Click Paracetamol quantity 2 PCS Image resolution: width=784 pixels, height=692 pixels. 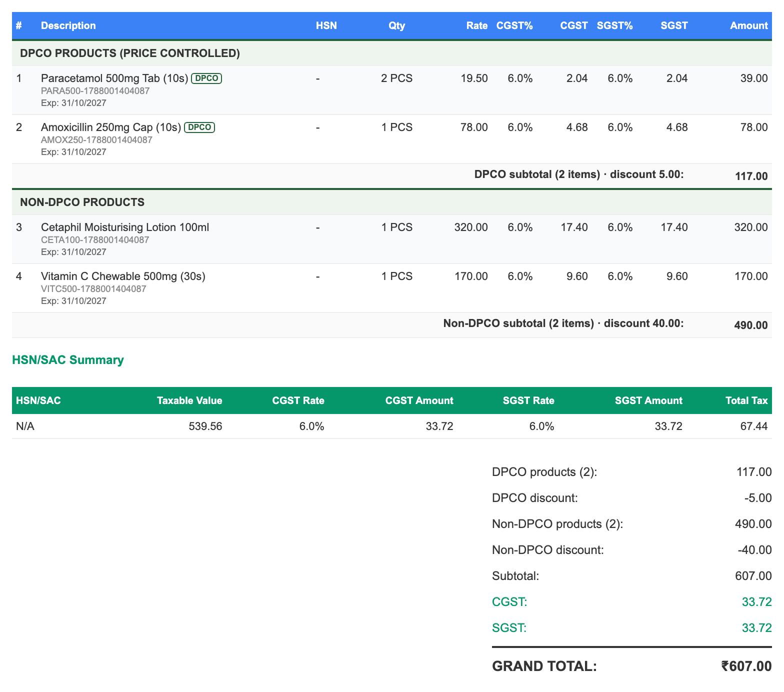[397, 78]
